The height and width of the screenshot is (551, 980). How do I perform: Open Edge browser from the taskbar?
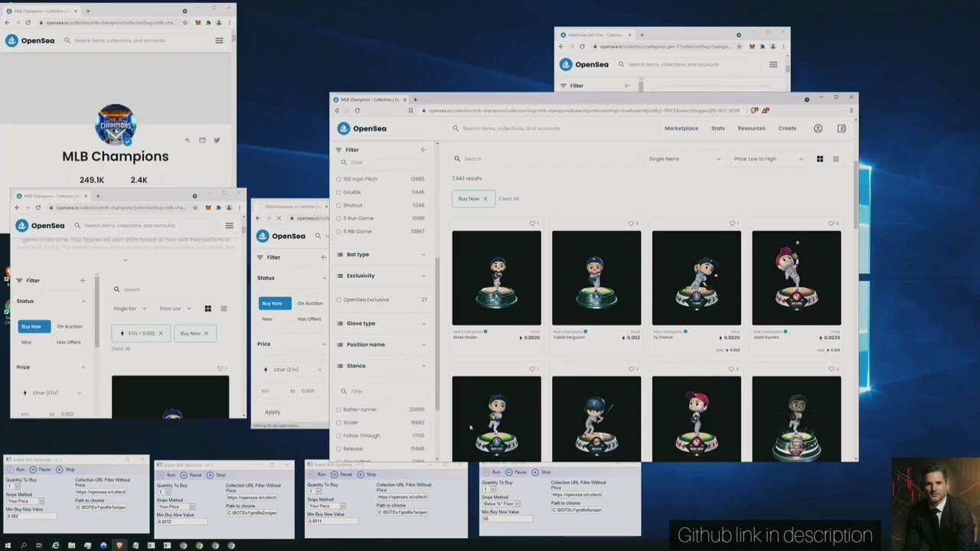[55, 546]
